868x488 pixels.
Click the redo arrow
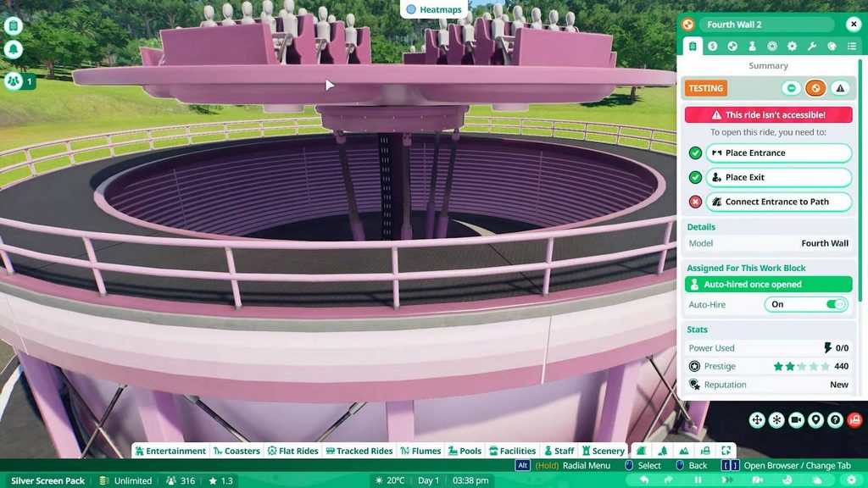[x=668, y=480]
